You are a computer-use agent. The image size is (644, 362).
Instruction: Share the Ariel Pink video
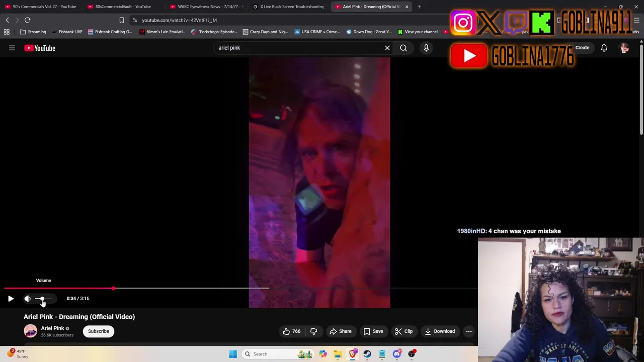pos(341,331)
